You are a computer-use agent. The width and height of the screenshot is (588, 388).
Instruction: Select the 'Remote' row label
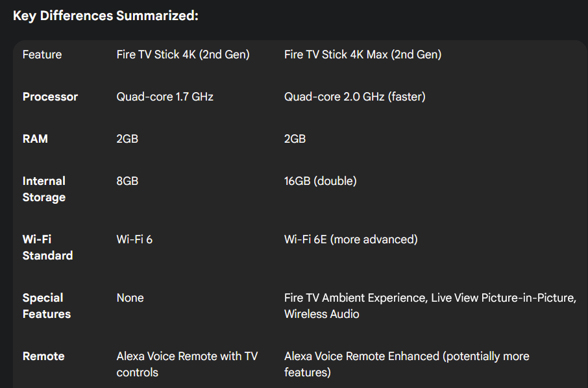(43, 356)
